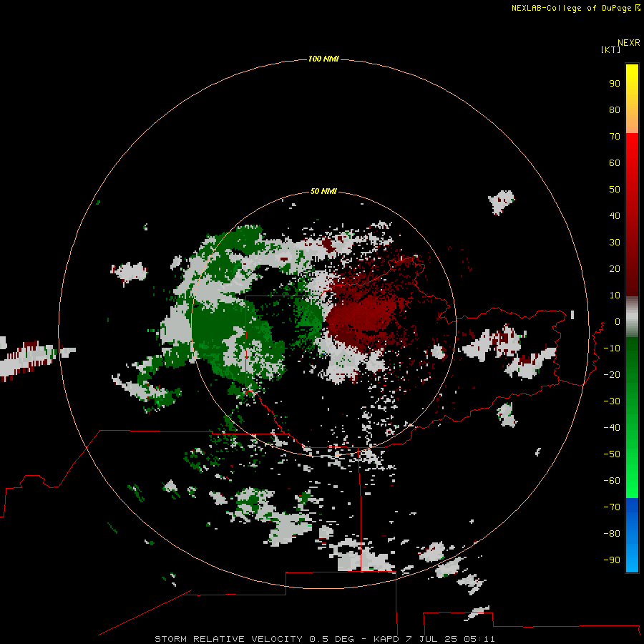
Task: Select the 100 NMI range ring label
Action: (x=323, y=59)
